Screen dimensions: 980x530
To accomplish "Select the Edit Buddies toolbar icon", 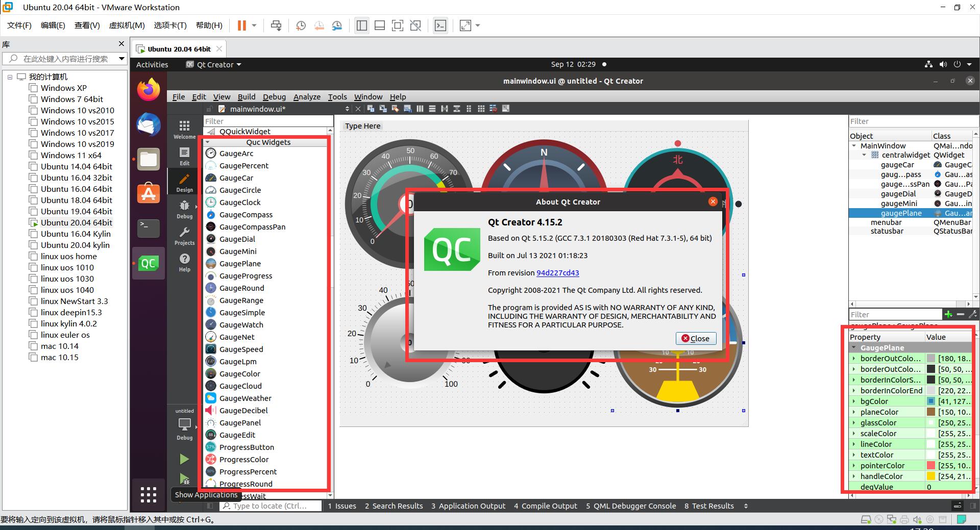I will pyautogui.click(x=395, y=109).
